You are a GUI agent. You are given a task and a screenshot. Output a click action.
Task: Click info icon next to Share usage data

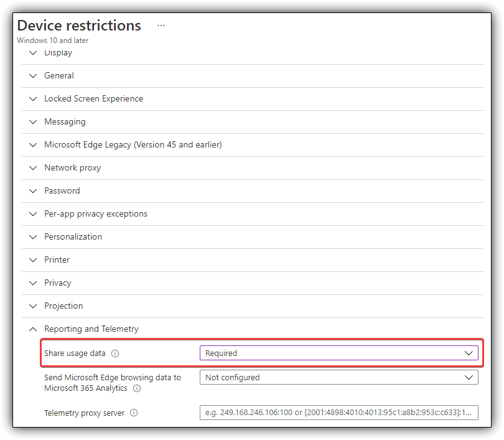click(115, 353)
